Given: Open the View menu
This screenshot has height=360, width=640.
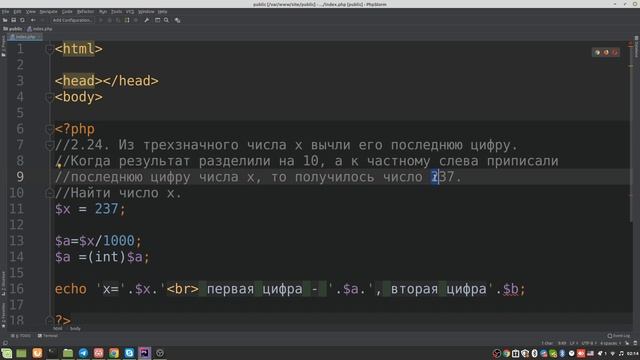Looking at the screenshot, I should tap(31, 11).
